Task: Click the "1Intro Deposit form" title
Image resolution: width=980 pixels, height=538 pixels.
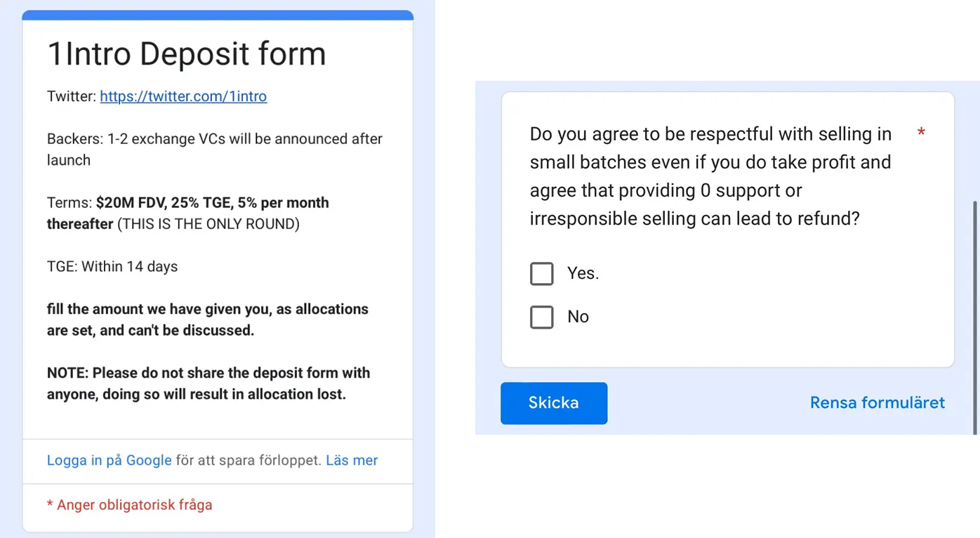Action: click(186, 54)
